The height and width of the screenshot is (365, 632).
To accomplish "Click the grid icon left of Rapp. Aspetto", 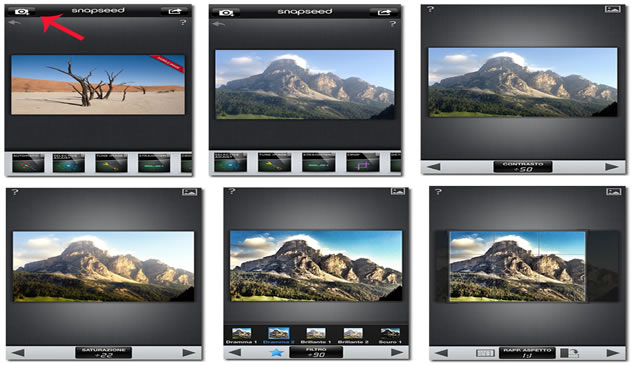I will pyautogui.click(x=485, y=353).
